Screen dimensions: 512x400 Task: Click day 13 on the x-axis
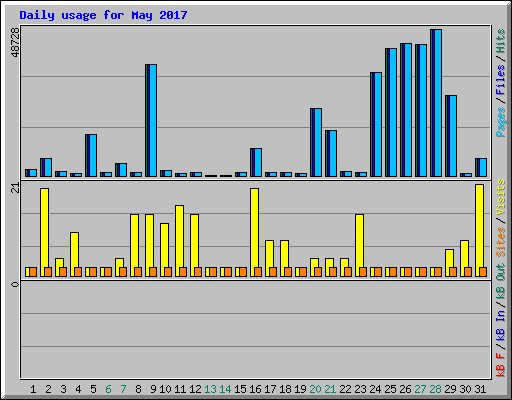(210, 389)
